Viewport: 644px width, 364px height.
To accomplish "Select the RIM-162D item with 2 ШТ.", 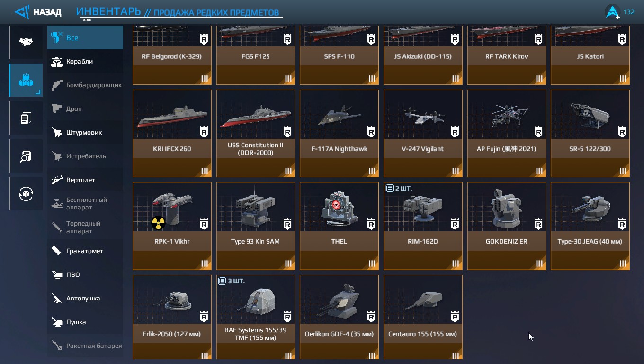I will pos(423,226).
